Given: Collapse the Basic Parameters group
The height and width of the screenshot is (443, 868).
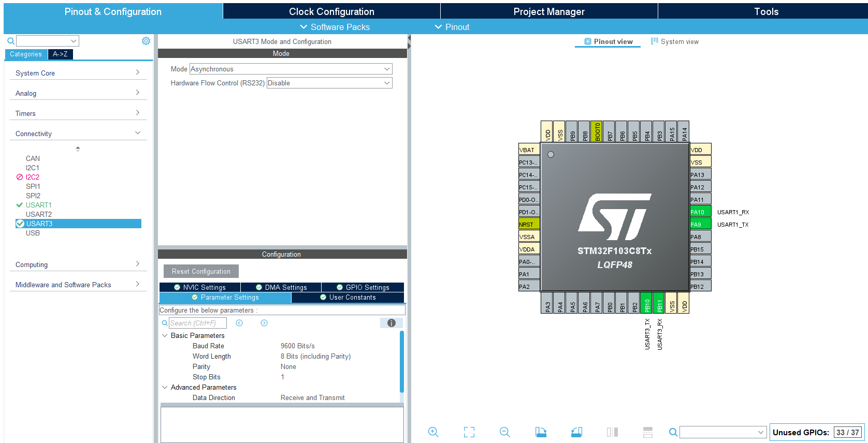Looking at the screenshot, I should pos(165,335).
